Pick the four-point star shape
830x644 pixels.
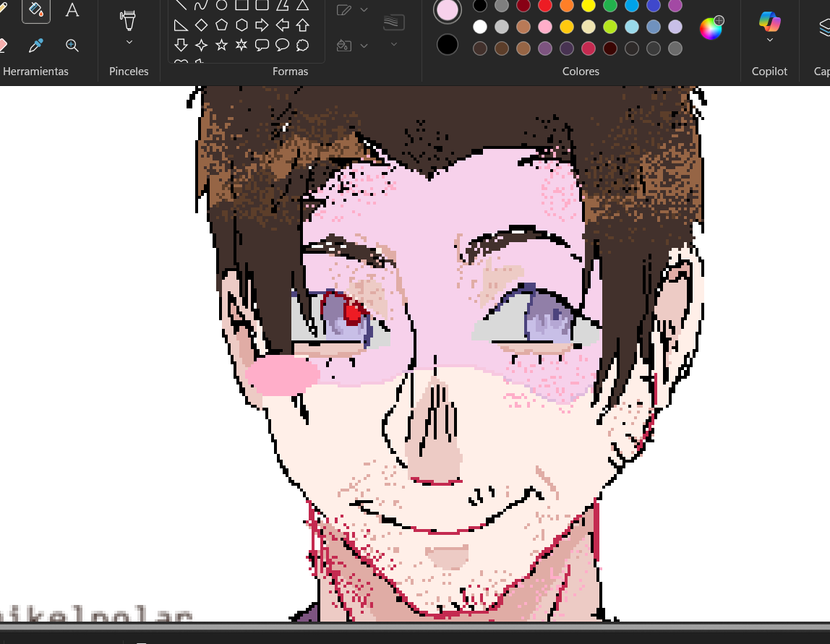(x=201, y=45)
